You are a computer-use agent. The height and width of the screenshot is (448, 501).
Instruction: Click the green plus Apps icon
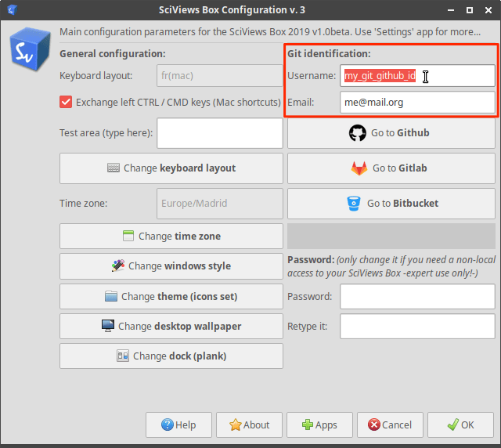click(x=308, y=425)
